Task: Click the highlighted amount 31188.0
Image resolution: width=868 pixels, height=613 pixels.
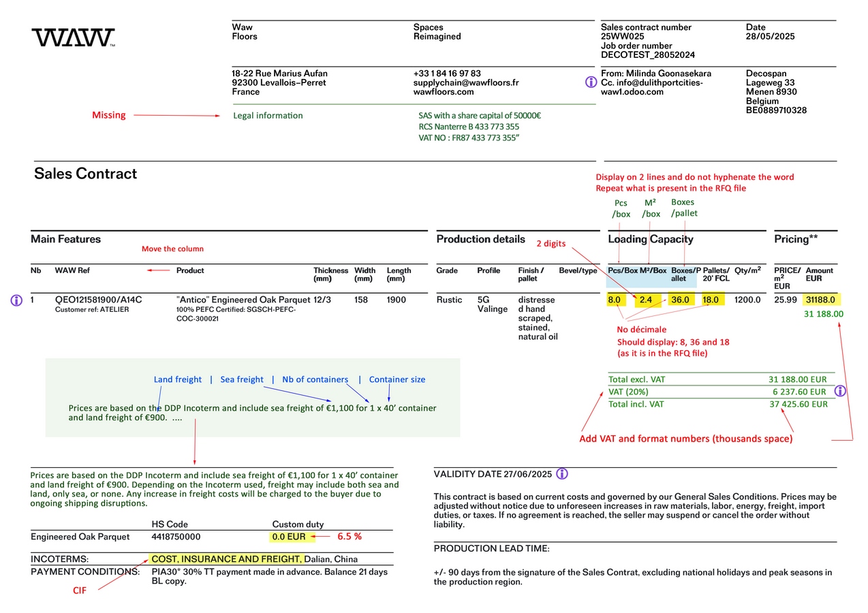Action: pos(820,300)
